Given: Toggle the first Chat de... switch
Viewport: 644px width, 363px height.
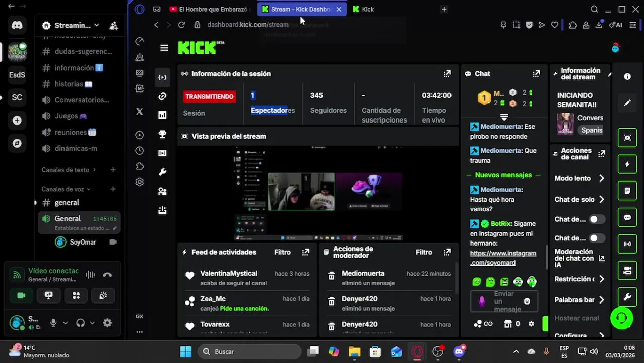Looking at the screenshot, I should (x=597, y=219).
